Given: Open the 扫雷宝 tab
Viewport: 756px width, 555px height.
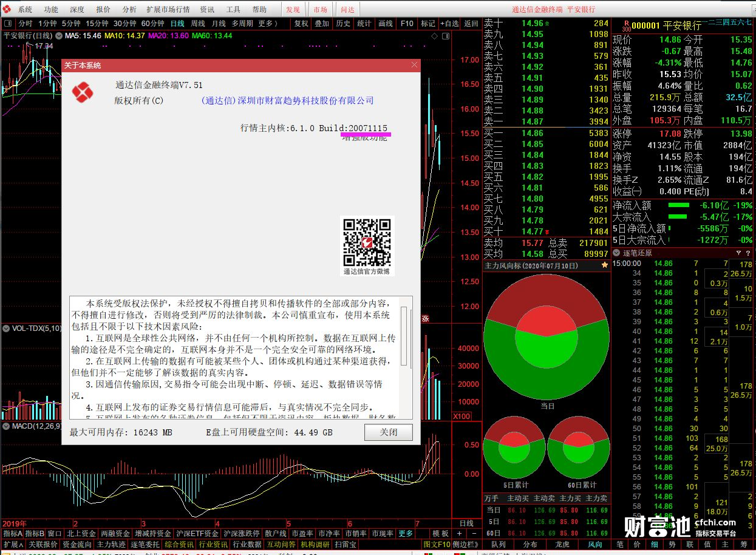Looking at the screenshot, I should coord(346,545).
